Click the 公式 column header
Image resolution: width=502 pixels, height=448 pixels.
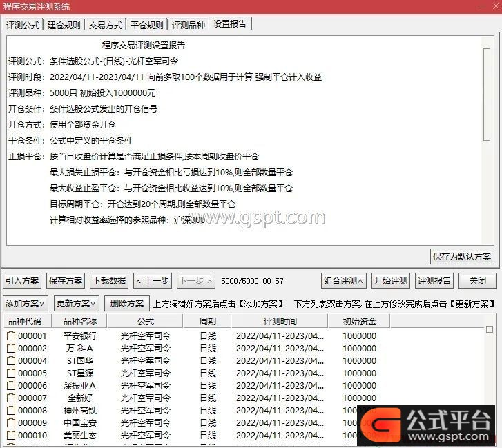[145, 321]
